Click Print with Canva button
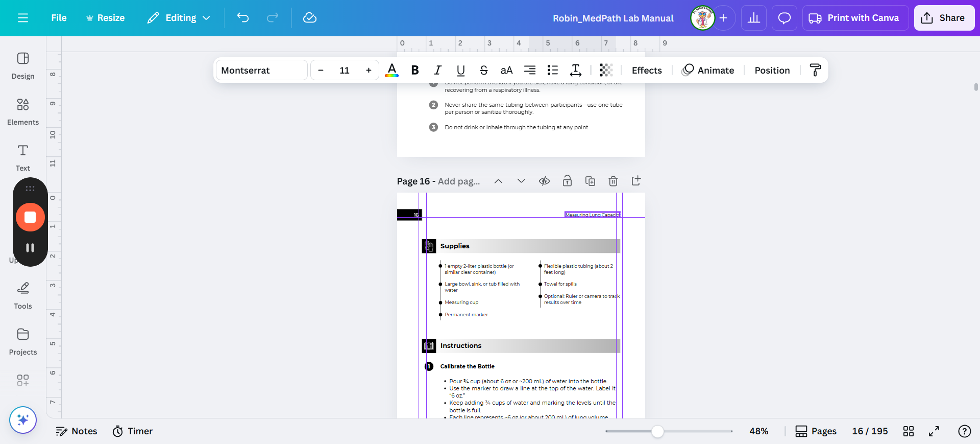Screen dimensions: 980x444 click(x=855, y=18)
